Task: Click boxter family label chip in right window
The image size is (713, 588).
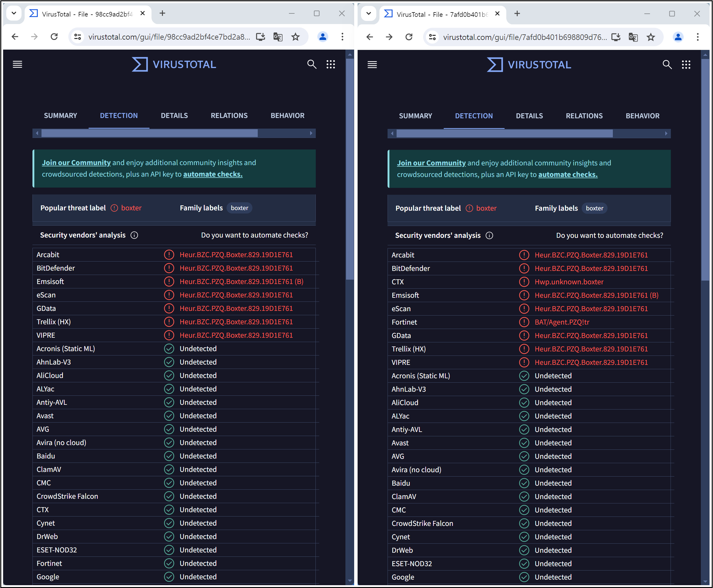Action: pos(594,208)
